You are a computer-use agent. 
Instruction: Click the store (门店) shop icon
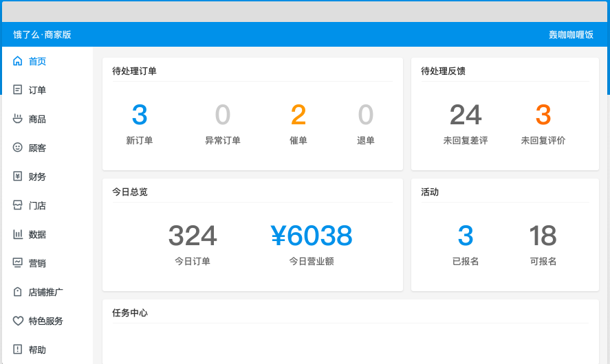[x=18, y=205]
